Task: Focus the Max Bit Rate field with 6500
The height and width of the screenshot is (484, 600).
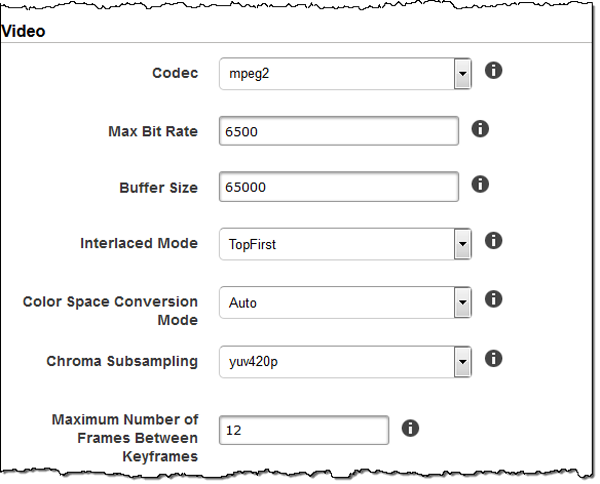Action: point(339,131)
